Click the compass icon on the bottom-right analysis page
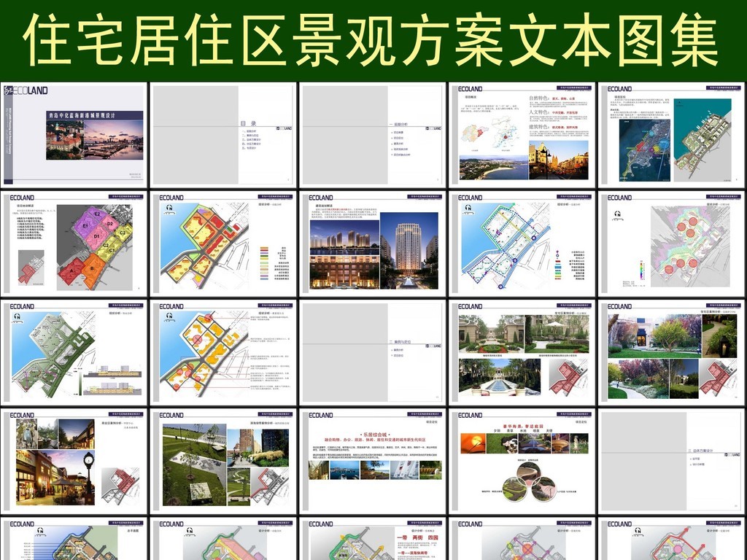The height and width of the screenshot is (560, 747). [638, 531]
